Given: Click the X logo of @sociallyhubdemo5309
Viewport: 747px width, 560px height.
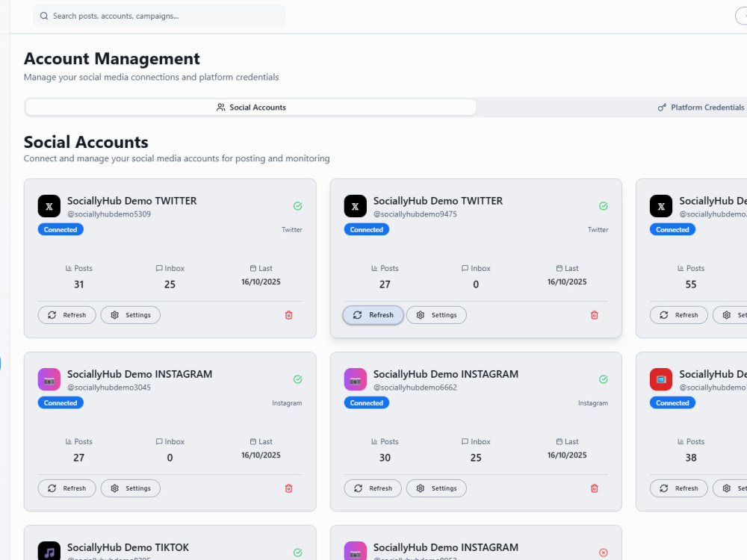Looking at the screenshot, I should tap(49, 206).
